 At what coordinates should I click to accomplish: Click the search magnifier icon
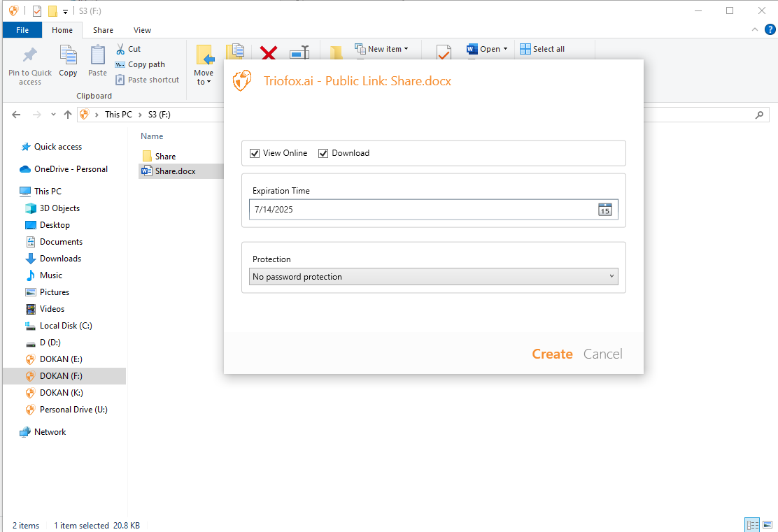coord(759,115)
